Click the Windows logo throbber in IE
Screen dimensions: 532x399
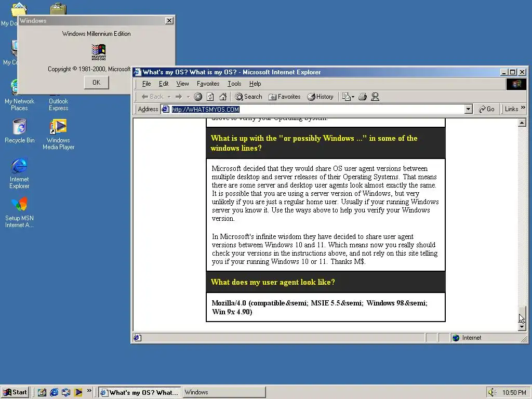516,84
